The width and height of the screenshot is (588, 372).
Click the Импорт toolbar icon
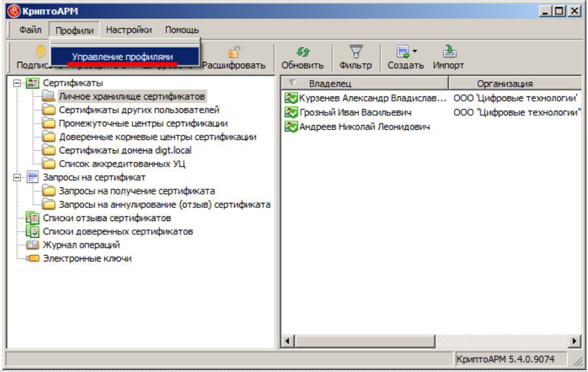coord(449,52)
